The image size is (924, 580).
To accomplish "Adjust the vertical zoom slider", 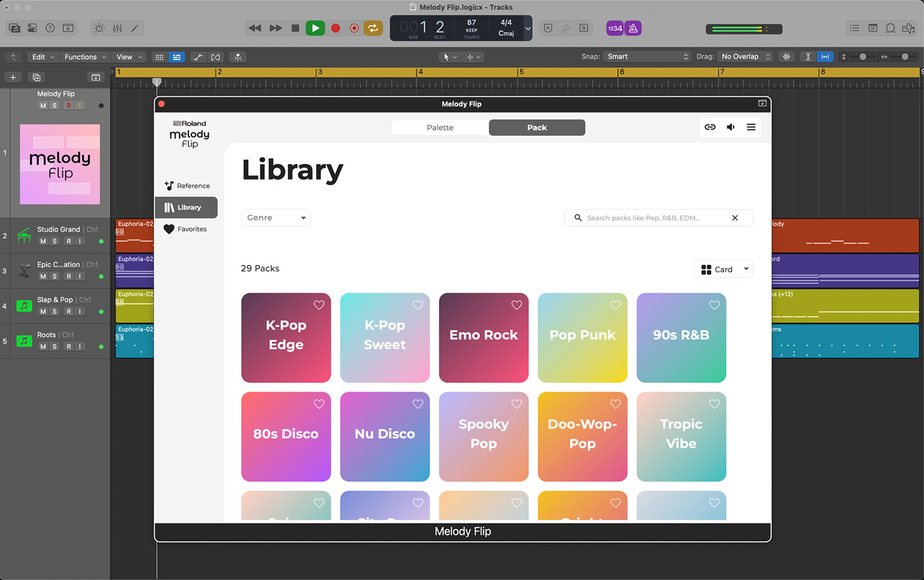I will (x=862, y=57).
